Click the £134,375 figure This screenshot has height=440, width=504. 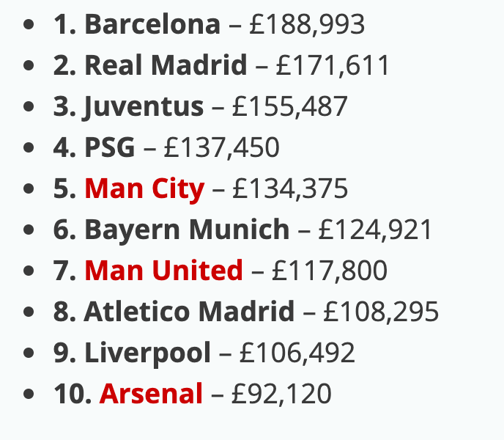pyautogui.click(x=290, y=188)
